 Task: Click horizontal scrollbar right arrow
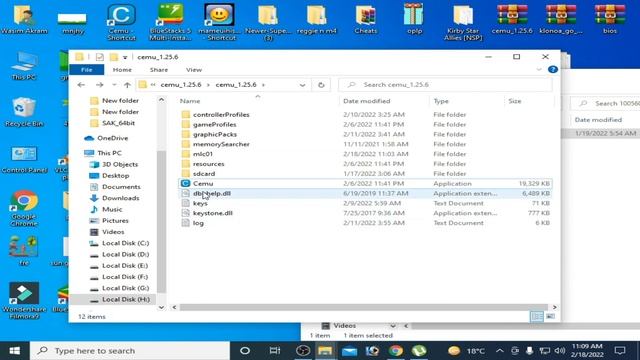click(x=554, y=307)
